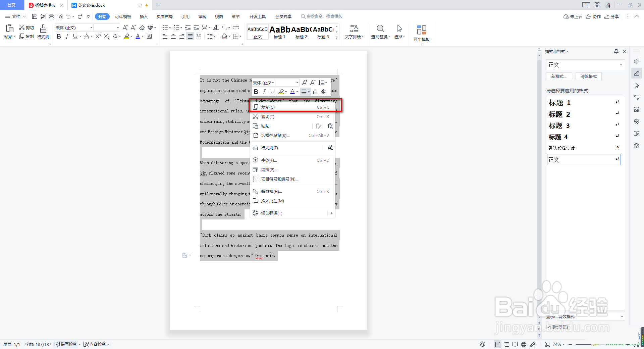Click the Text Layout (文字排版) icon
This screenshot has height=349, width=644.
[354, 32]
